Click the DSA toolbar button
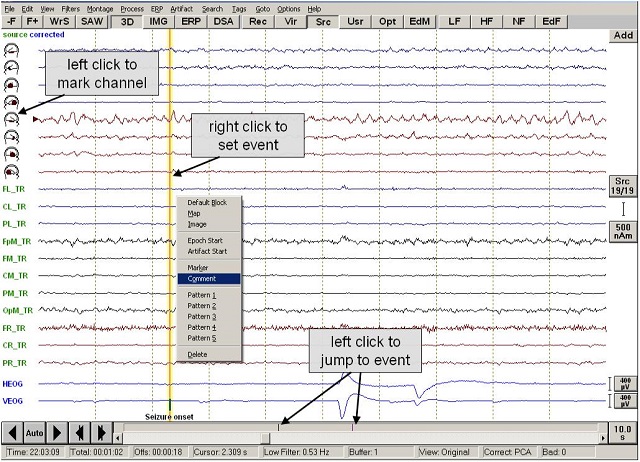The height and width of the screenshot is (462, 640). [x=223, y=20]
